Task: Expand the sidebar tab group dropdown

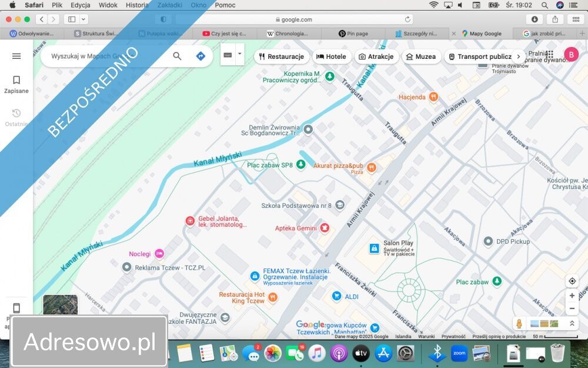Action: coord(83,19)
